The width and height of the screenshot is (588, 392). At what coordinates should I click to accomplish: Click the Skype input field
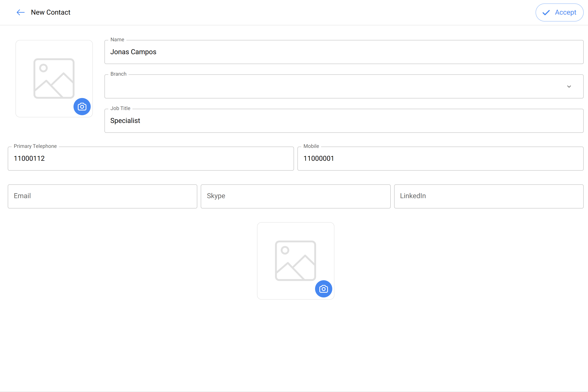(296, 196)
